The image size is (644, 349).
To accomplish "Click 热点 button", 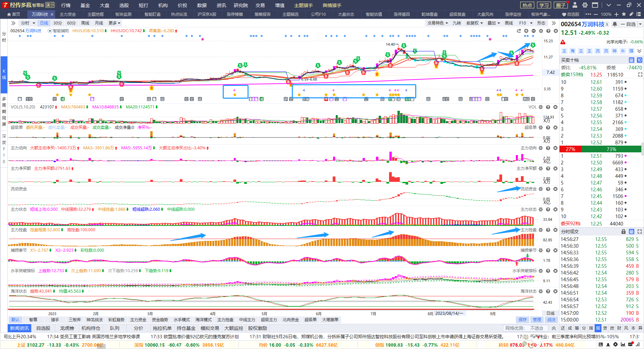I will 527,5.
